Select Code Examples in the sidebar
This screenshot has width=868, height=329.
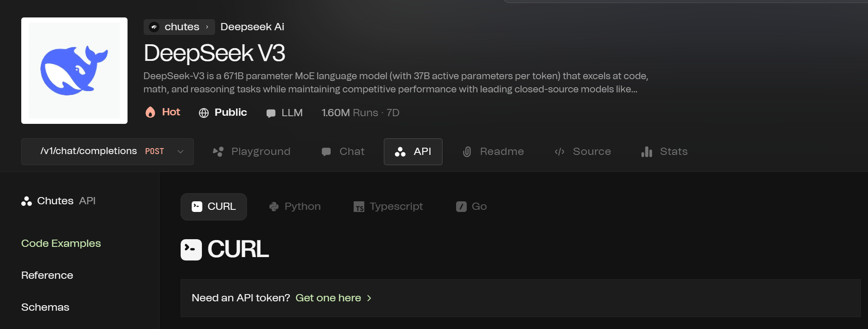tap(61, 243)
